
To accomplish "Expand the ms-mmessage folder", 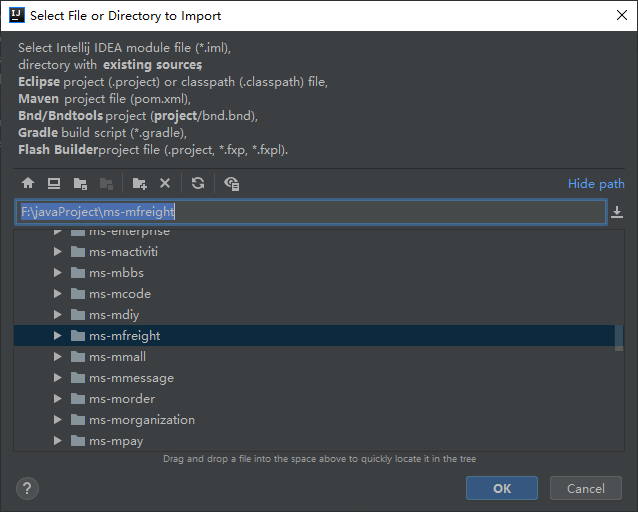I will point(57,378).
